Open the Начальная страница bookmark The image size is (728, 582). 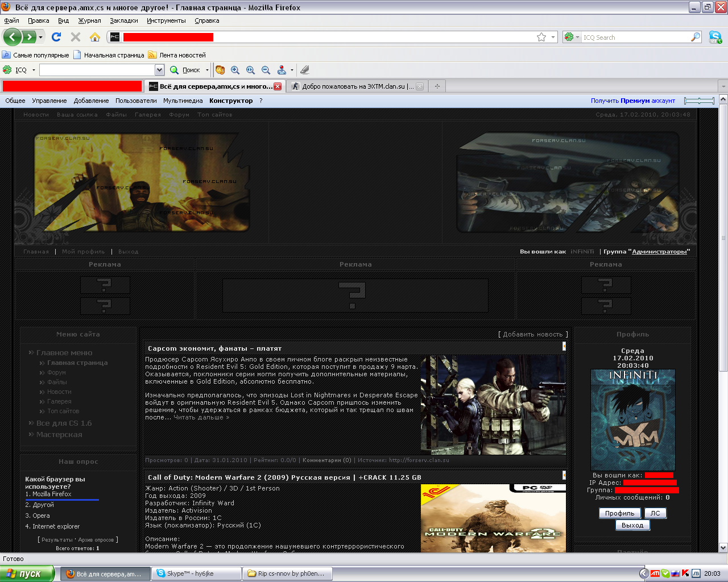click(109, 55)
